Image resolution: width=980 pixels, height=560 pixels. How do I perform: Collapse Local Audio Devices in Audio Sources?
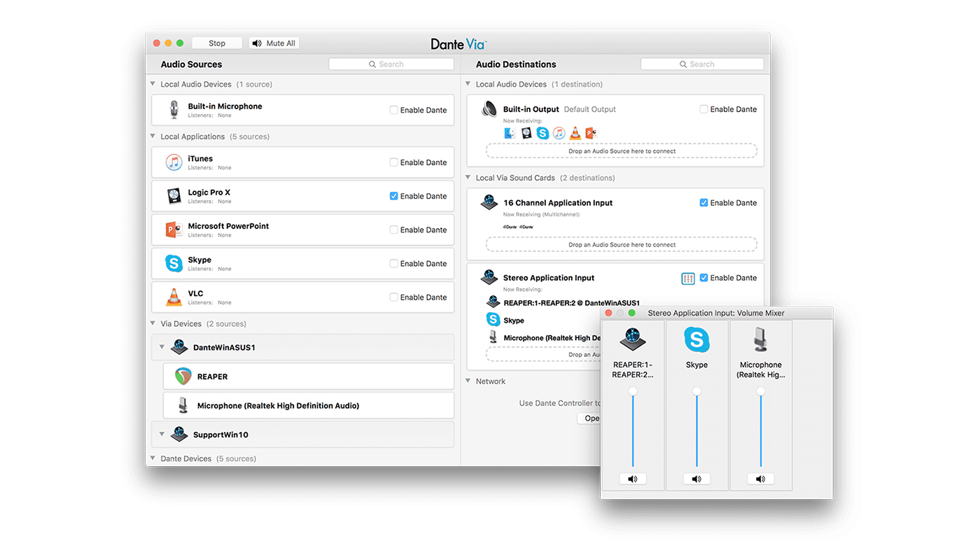[x=153, y=84]
